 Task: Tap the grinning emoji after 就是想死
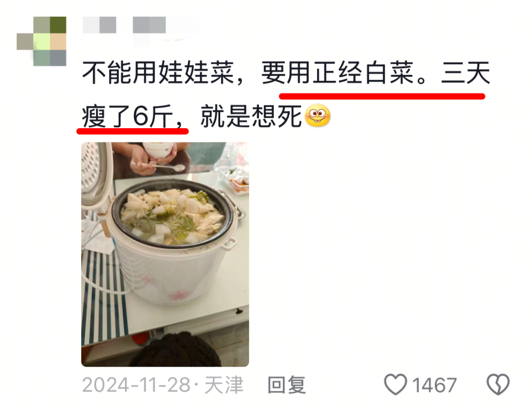(318, 116)
